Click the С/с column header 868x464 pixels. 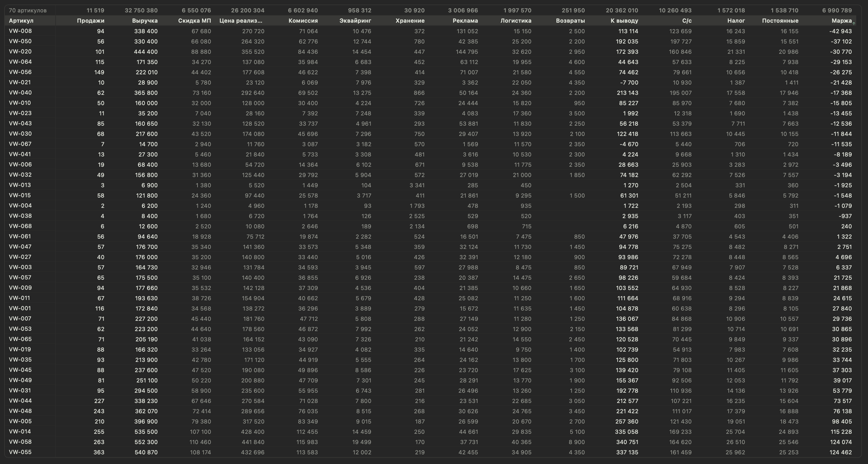(x=687, y=21)
